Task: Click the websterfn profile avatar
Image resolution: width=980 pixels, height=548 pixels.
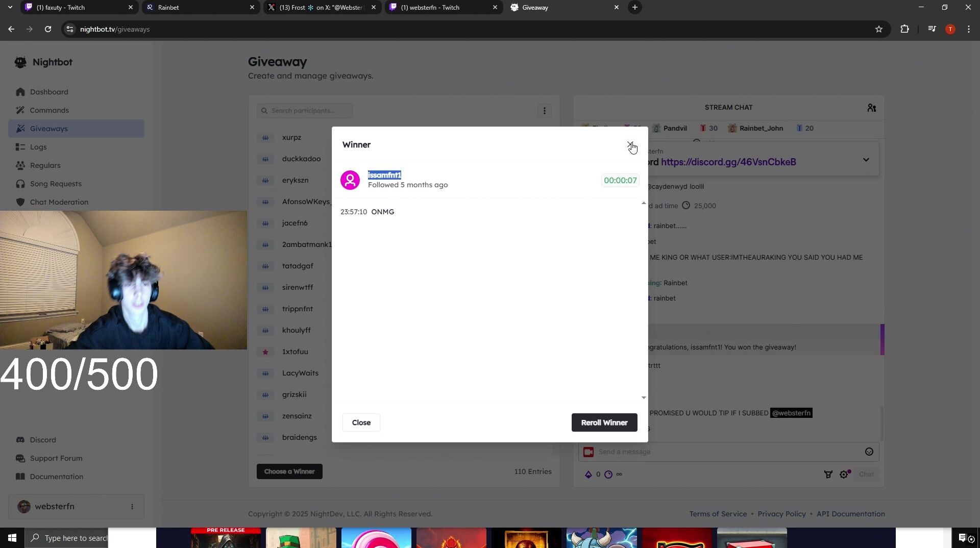Action: pos(24,507)
